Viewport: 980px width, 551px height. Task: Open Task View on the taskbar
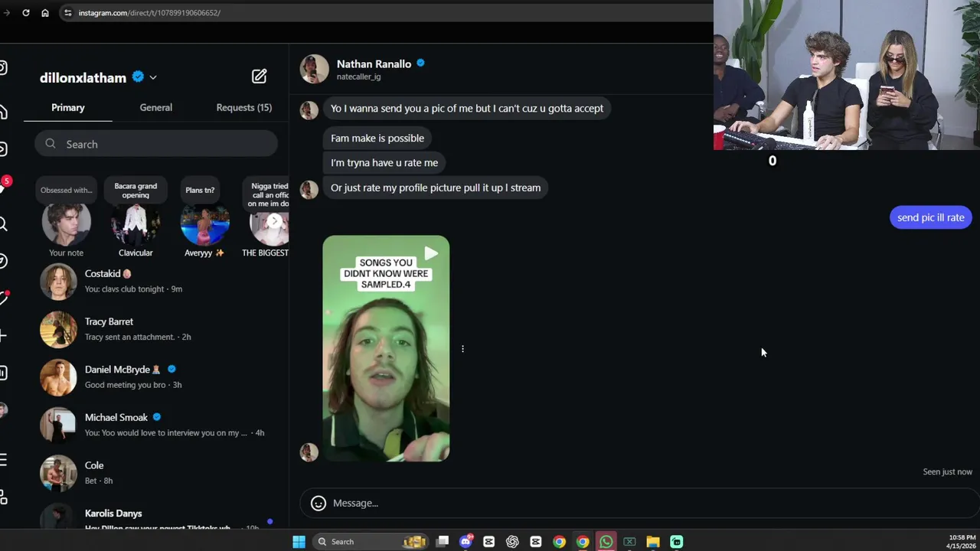[442, 542]
